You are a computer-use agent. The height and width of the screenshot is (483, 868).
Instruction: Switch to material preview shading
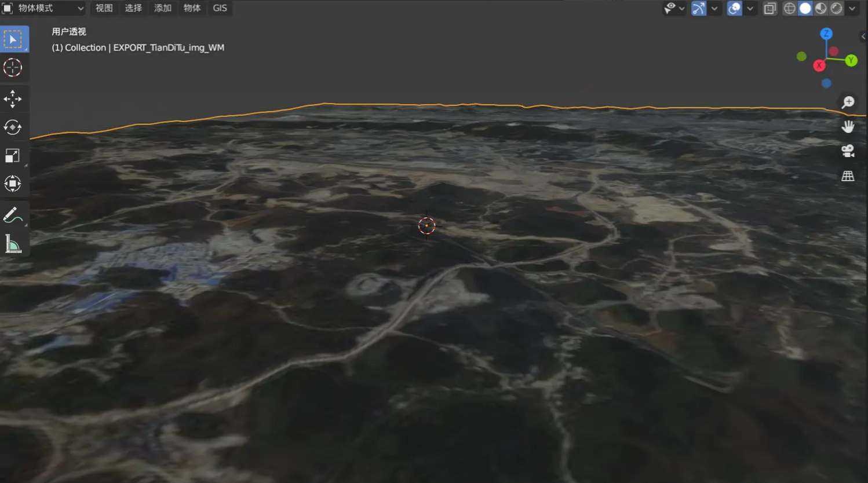coord(821,8)
